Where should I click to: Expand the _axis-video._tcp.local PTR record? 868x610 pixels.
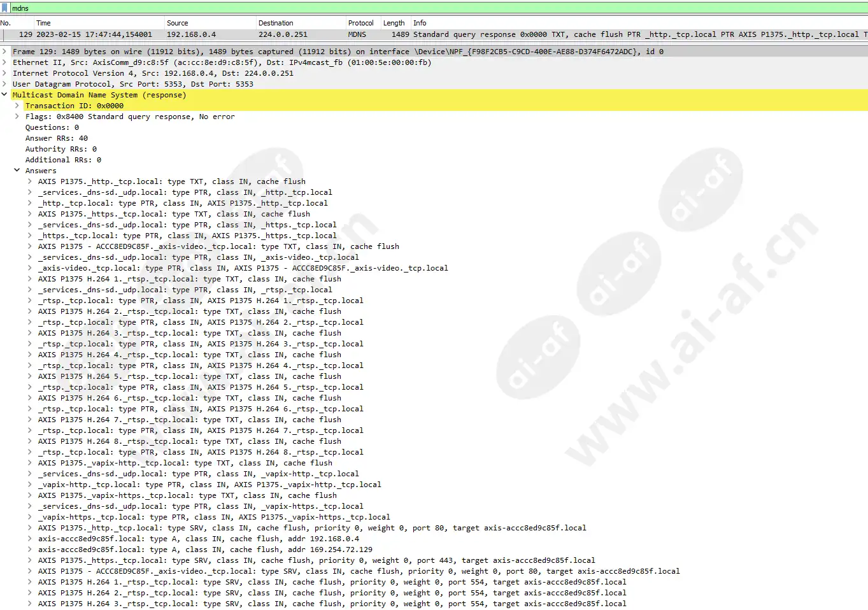tap(30, 268)
